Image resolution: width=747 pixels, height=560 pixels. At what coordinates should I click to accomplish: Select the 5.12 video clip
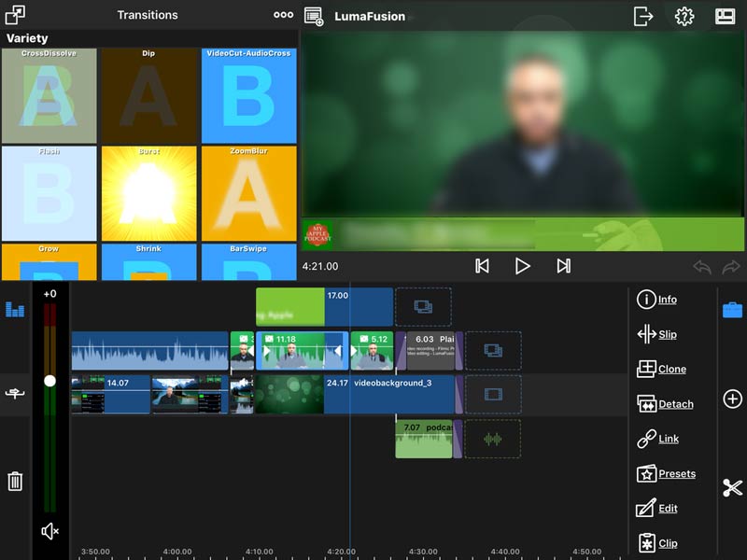click(x=372, y=351)
